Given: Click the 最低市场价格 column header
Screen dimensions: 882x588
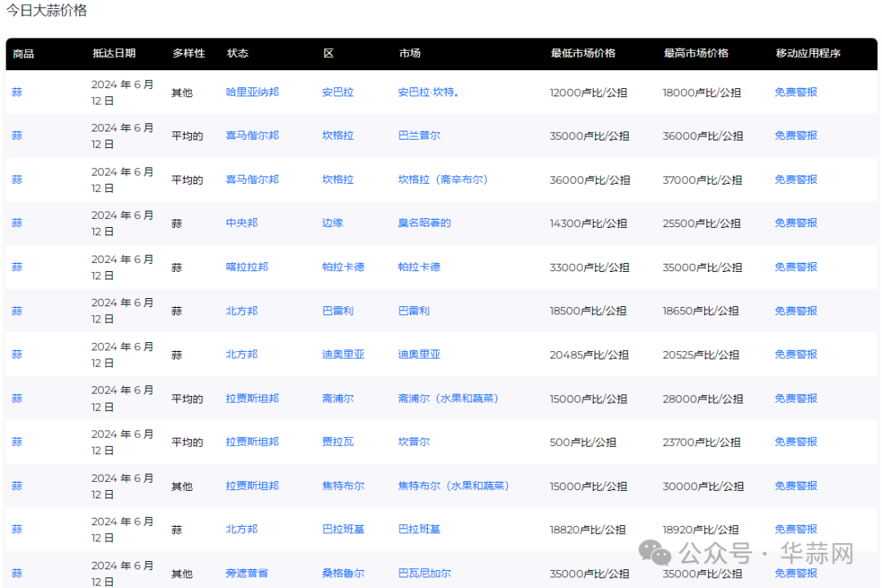Looking at the screenshot, I should coord(583,53).
